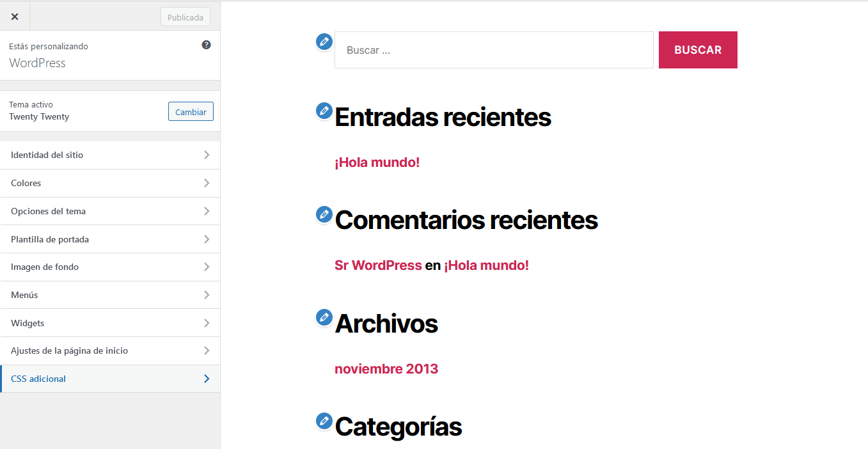Click edit pencil beside Archivos heading
The width and height of the screenshot is (868, 449).
tap(324, 317)
